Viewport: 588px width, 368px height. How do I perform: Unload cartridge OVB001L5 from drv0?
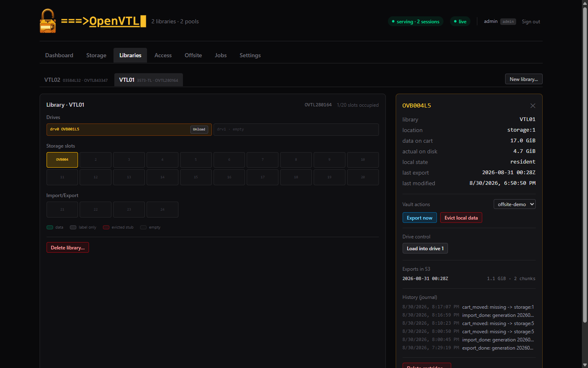coord(199,129)
